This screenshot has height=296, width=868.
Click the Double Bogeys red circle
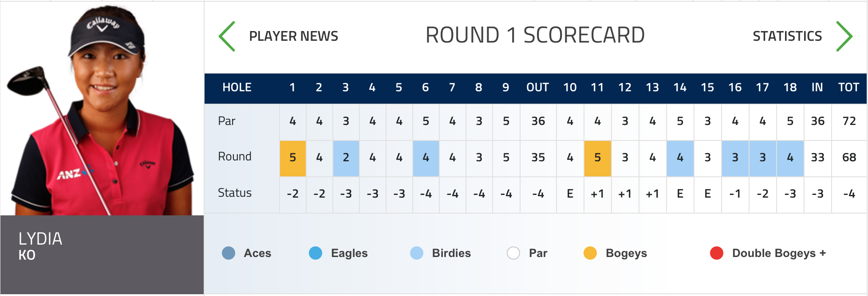click(717, 253)
